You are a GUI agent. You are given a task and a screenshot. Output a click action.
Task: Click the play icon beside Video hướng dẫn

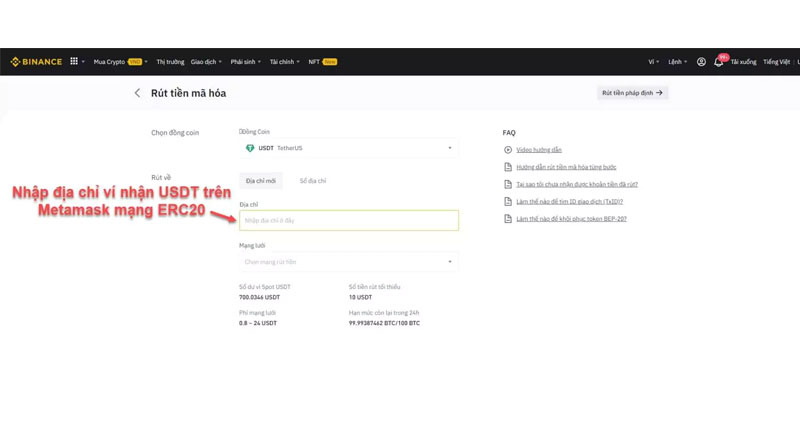tap(508, 149)
